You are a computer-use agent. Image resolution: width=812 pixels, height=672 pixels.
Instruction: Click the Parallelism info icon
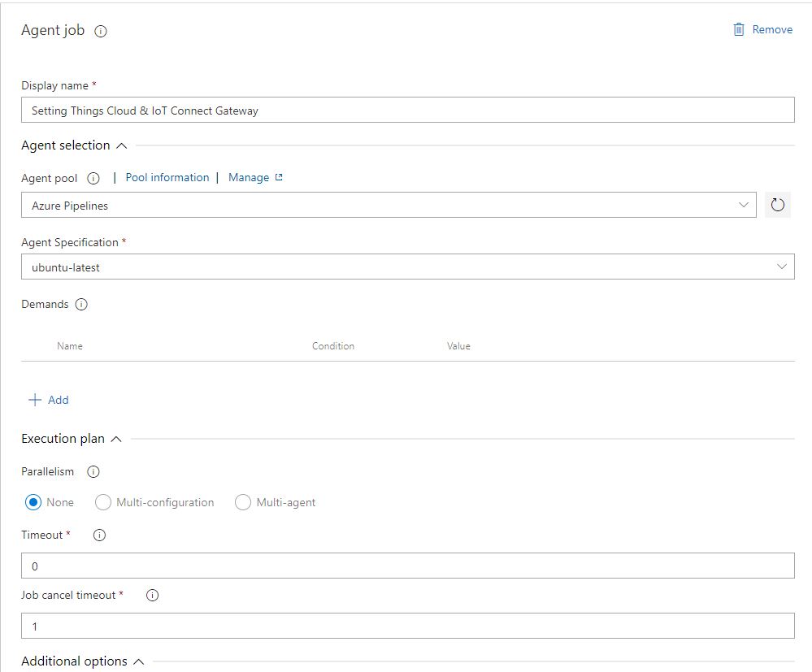(x=93, y=472)
